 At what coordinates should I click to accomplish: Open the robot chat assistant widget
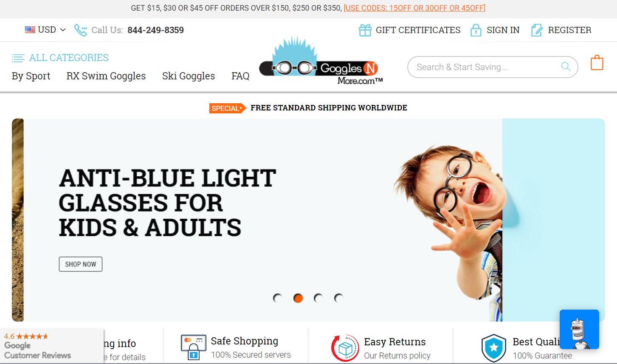[579, 329]
